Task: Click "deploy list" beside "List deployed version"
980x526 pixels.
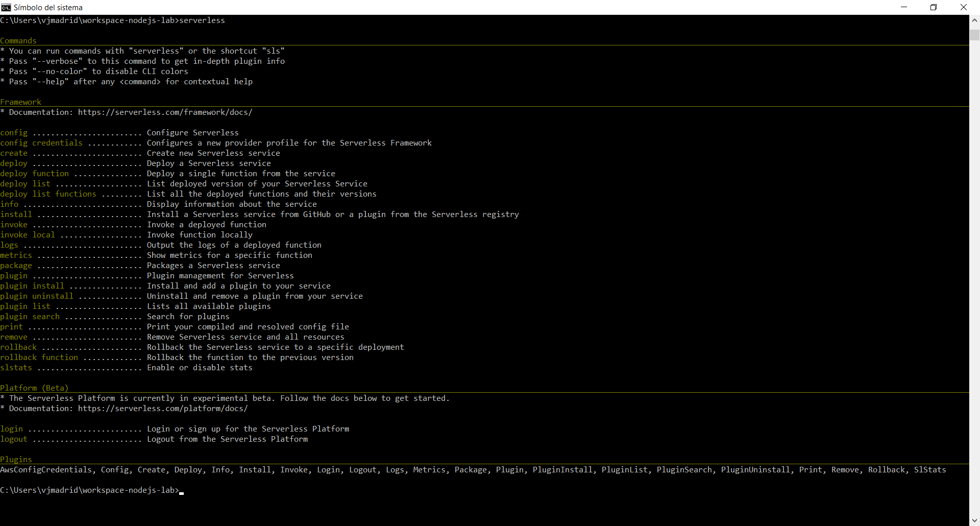Action: (x=26, y=184)
